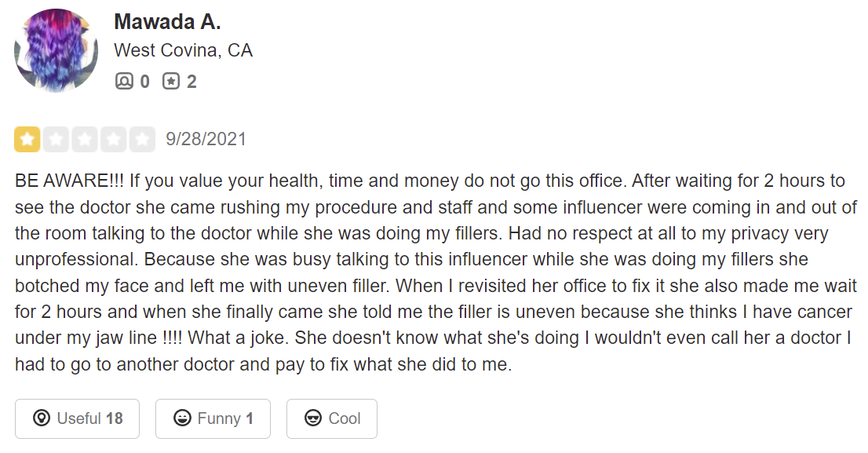Click the friends icon under the reviewer name
The height and width of the screenshot is (453, 868).
tap(124, 81)
